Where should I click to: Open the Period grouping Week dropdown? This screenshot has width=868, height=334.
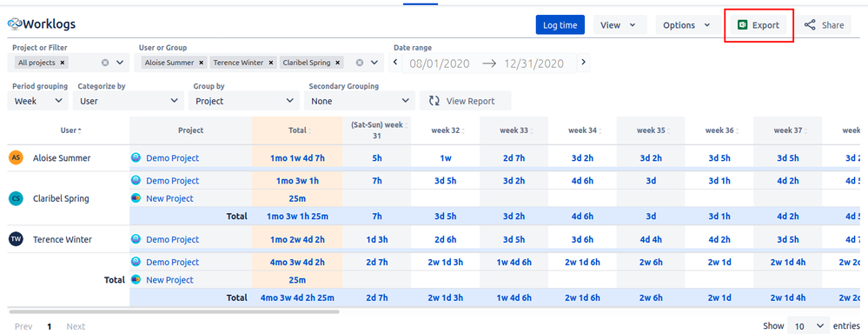click(x=37, y=101)
